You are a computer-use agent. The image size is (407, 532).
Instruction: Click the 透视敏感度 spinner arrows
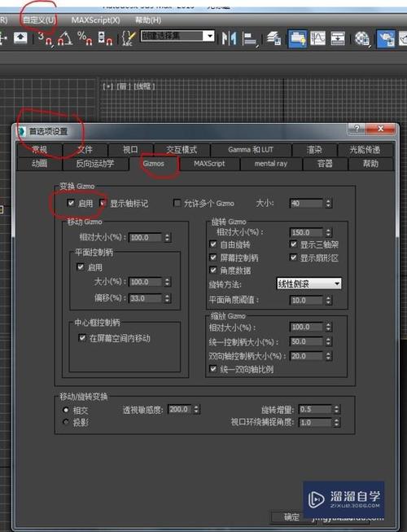click(196, 410)
